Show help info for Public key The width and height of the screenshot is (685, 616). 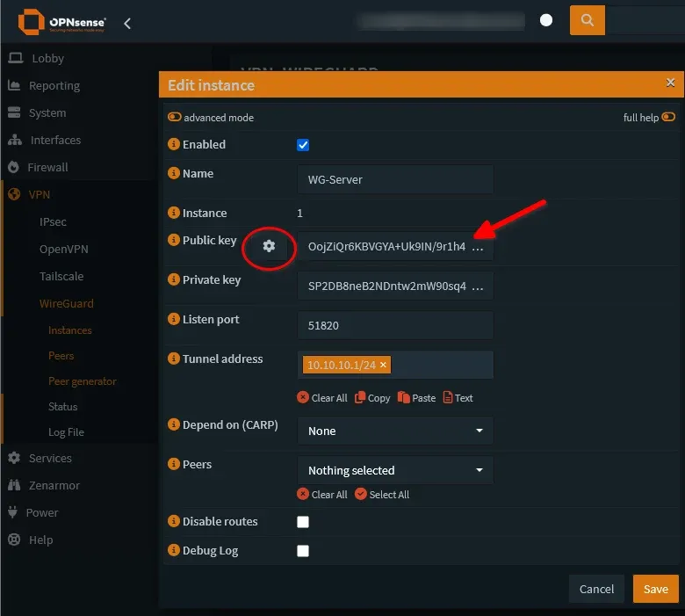[174, 240]
